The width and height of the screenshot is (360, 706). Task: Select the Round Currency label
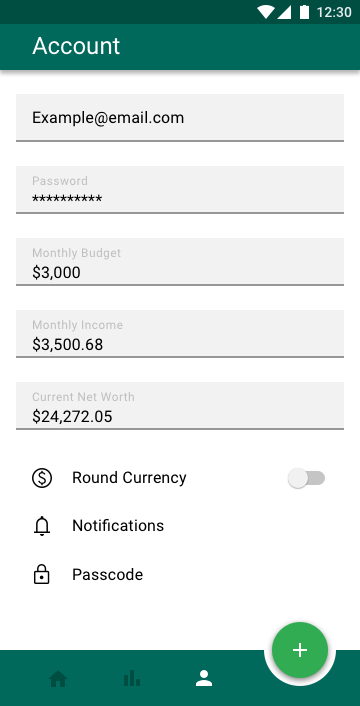(x=129, y=478)
